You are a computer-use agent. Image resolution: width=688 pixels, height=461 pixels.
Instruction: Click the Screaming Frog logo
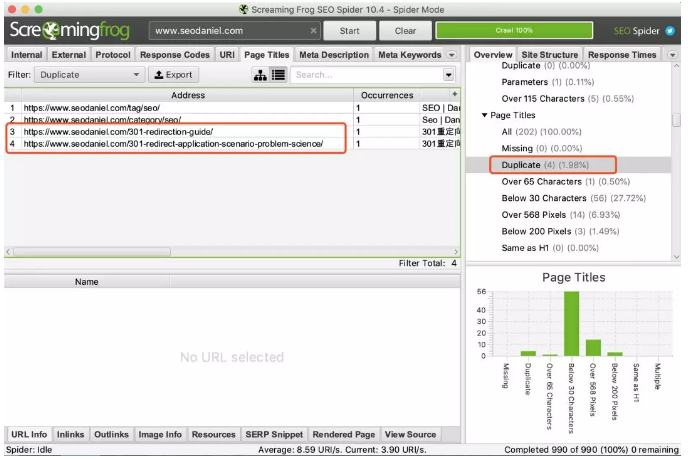point(70,30)
